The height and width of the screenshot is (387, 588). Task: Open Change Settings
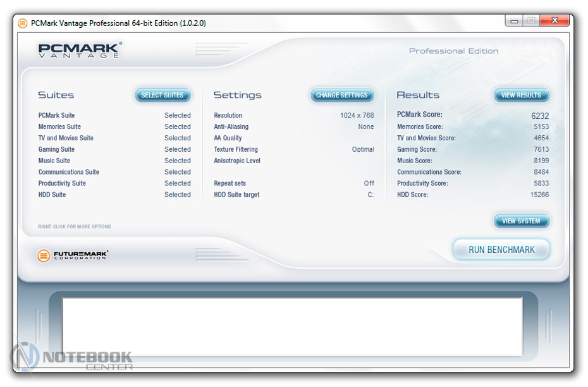pos(341,95)
